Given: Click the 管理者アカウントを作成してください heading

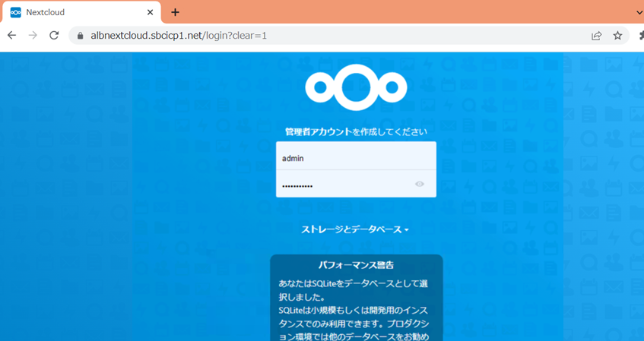Looking at the screenshot, I should [x=356, y=131].
